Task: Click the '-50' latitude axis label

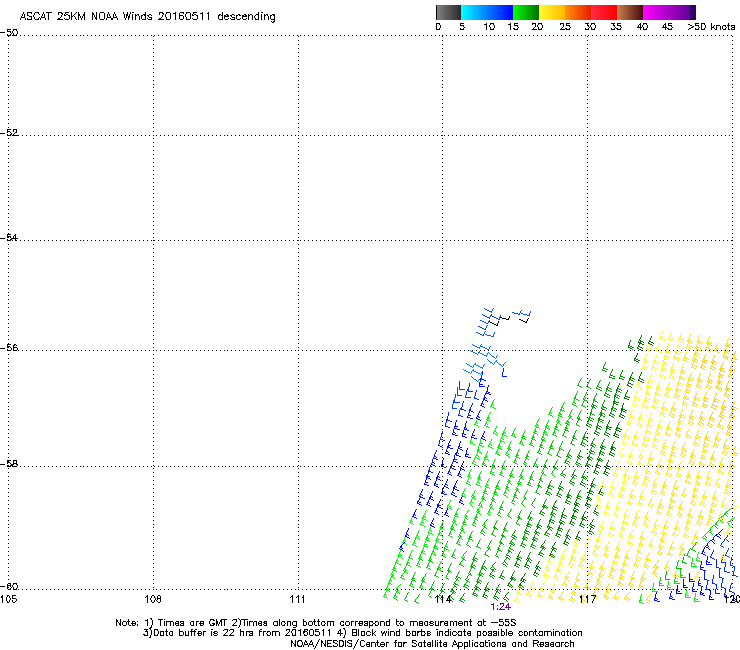Action: [x=9, y=33]
